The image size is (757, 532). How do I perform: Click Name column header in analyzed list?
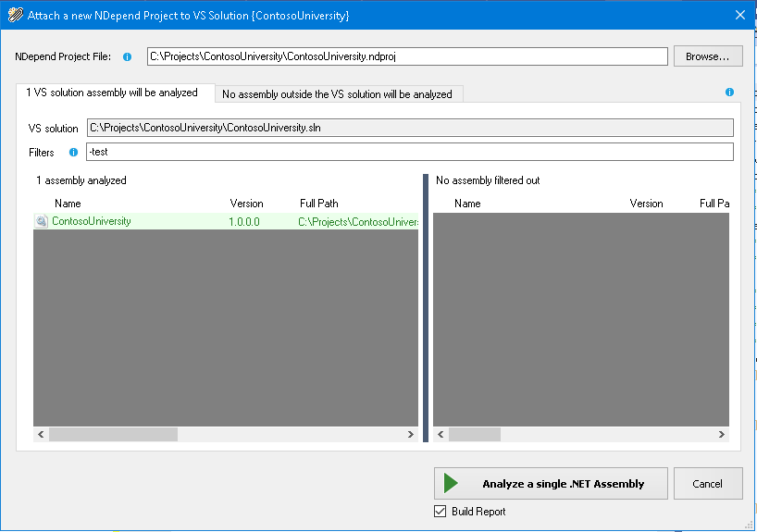[x=68, y=204]
